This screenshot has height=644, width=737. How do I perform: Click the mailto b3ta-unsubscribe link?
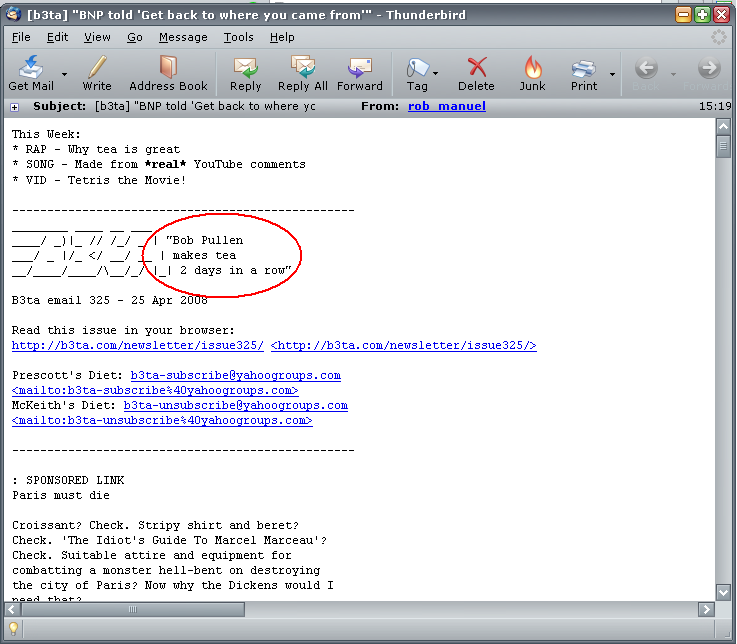pyautogui.click(x=162, y=421)
